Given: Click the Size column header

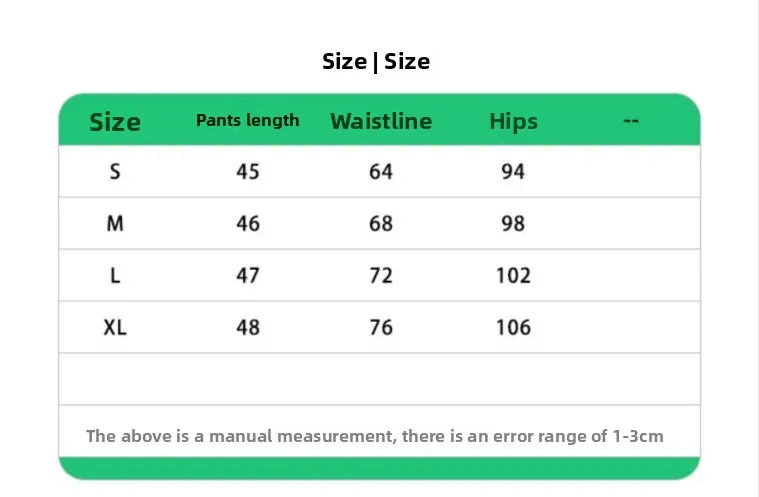Looking at the screenshot, I should (x=115, y=122).
